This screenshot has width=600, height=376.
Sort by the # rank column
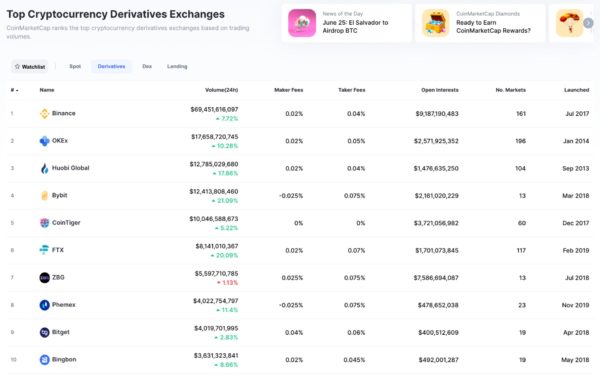[15, 90]
